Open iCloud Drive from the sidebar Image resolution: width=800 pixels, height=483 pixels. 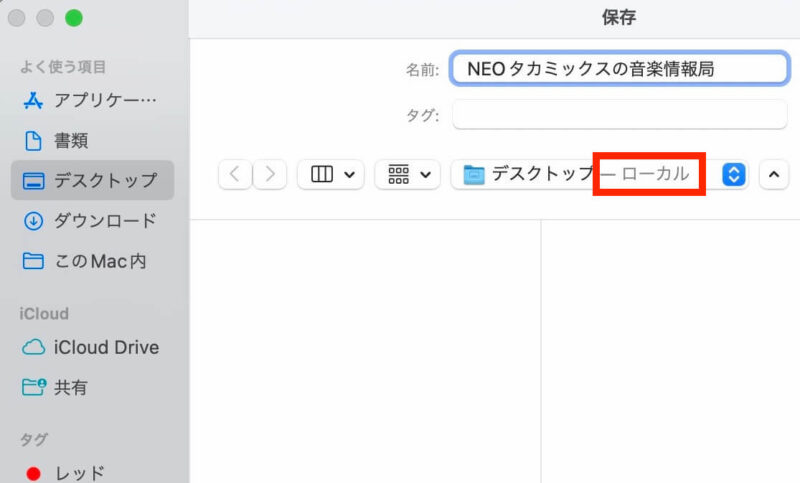[x=34, y=347]
